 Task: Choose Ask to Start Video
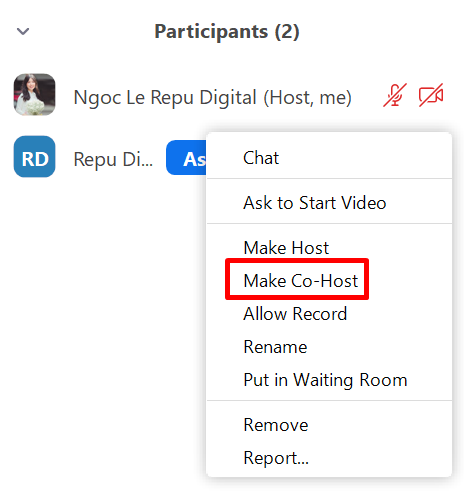[329, 203]
